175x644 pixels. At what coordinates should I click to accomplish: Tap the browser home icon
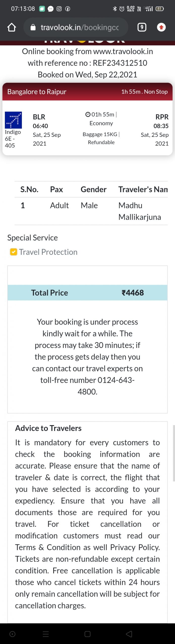12,27
